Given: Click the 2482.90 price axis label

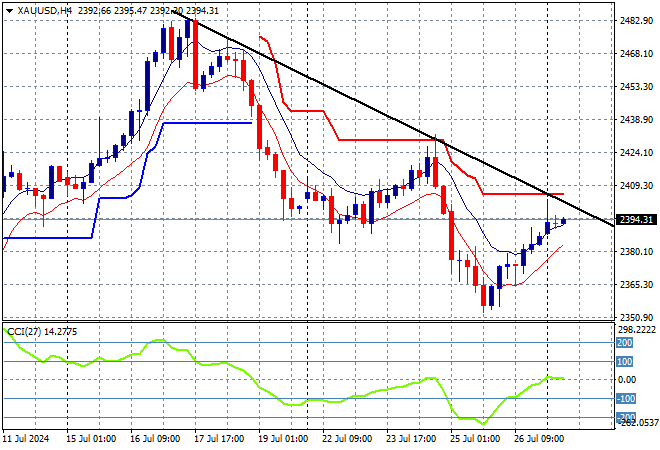Looking at the screenshot, I should click(x=636, y=21).
